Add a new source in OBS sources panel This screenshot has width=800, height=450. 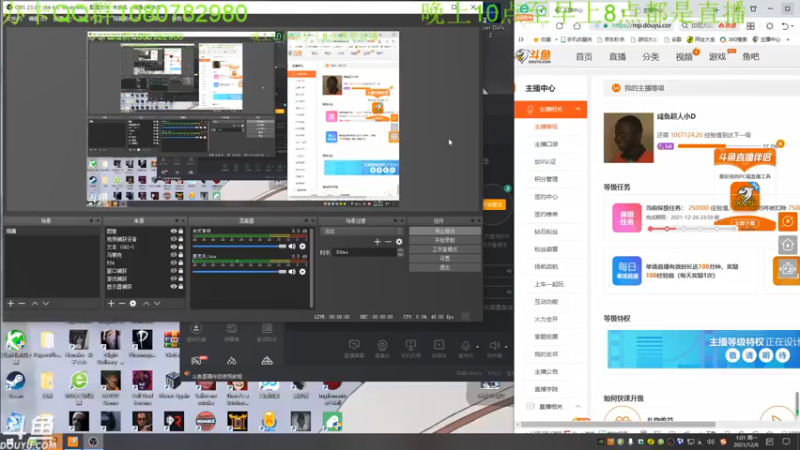click(x=111, y=304)
